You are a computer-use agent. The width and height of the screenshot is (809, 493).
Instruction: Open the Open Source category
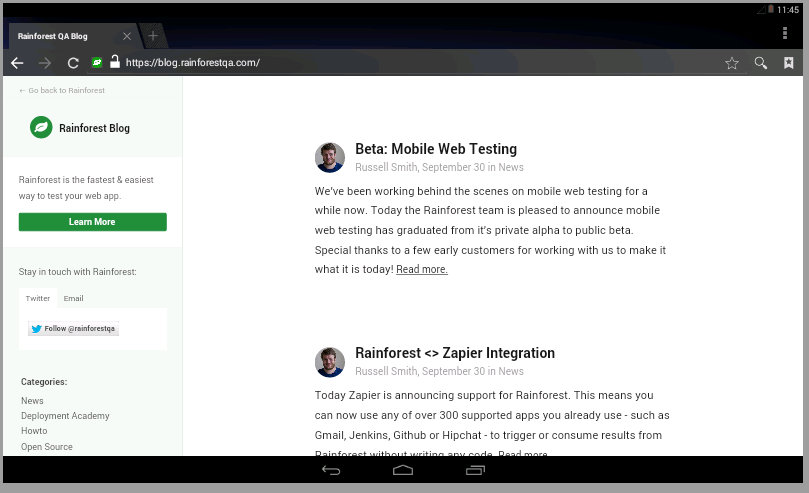click(46, 447)
